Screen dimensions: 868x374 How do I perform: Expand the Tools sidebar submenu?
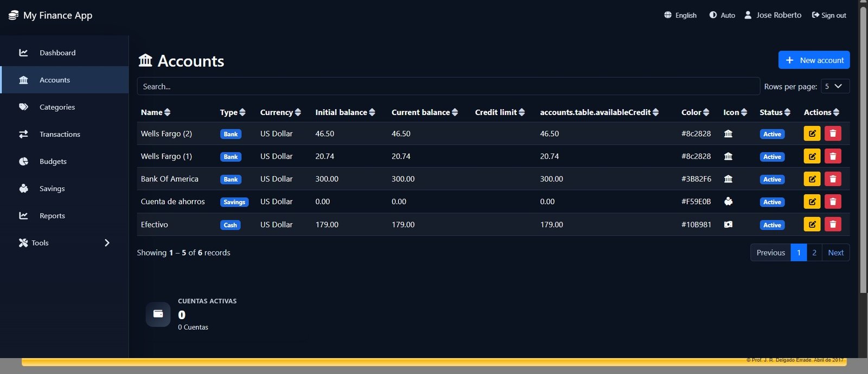click(65, 243)
